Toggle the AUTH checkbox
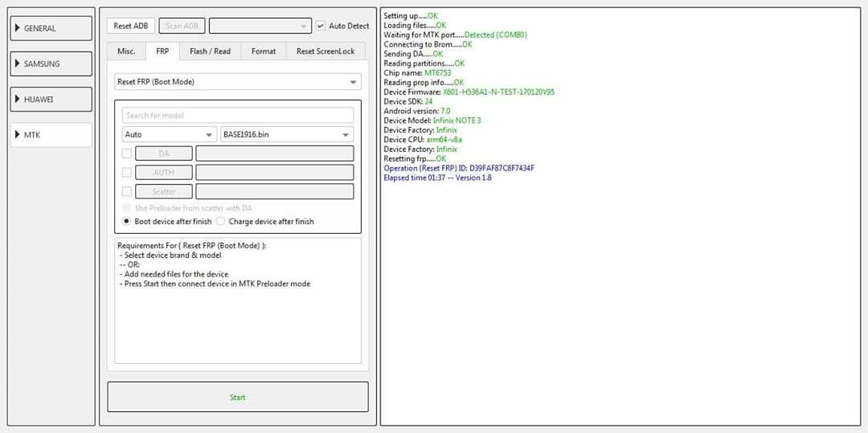The height and width of the screenshot is (433, 868). click(127, 173)
